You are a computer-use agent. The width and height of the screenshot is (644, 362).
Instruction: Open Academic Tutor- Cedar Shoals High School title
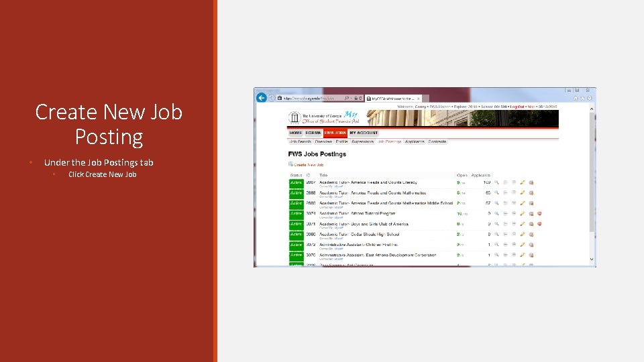pyautogui.click(x=360, y=235)
